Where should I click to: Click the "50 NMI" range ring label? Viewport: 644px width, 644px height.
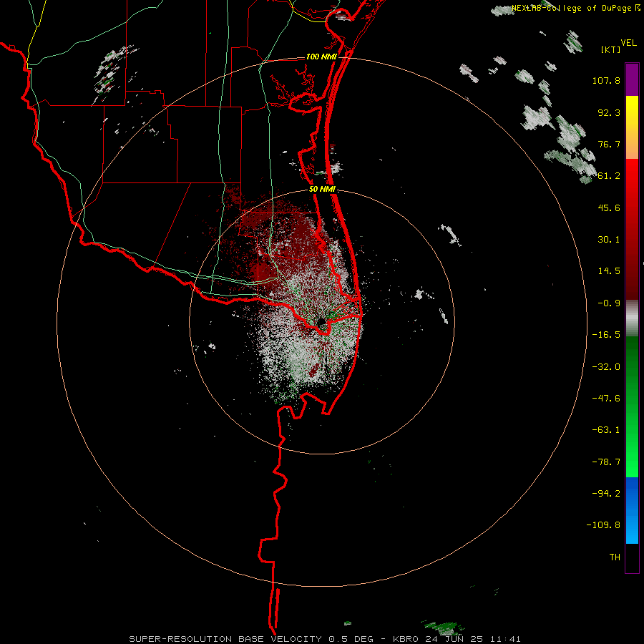pyautogui.click(x=323, y=189)
